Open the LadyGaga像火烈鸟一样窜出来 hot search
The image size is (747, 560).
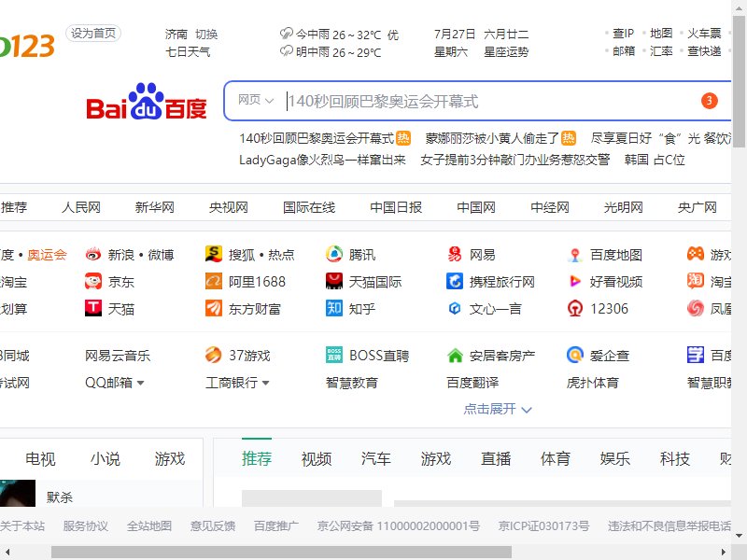pos(322,160)
